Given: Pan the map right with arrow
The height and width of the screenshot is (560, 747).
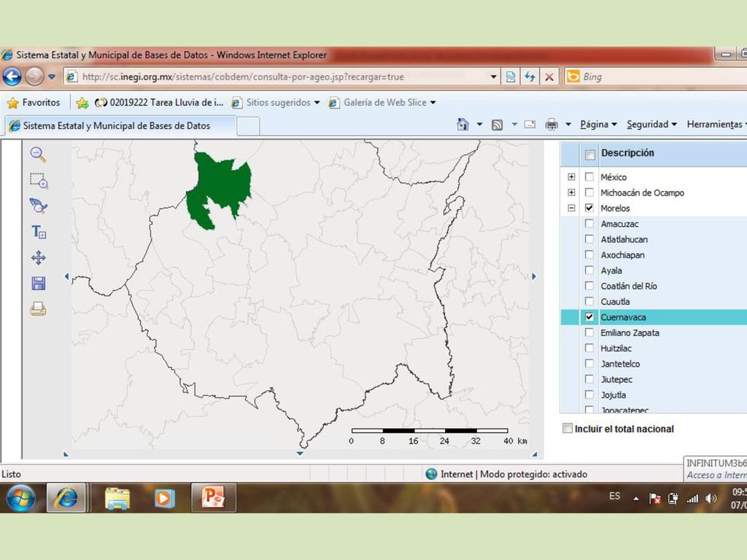Looking at the screenshot, I should (534, 276).
